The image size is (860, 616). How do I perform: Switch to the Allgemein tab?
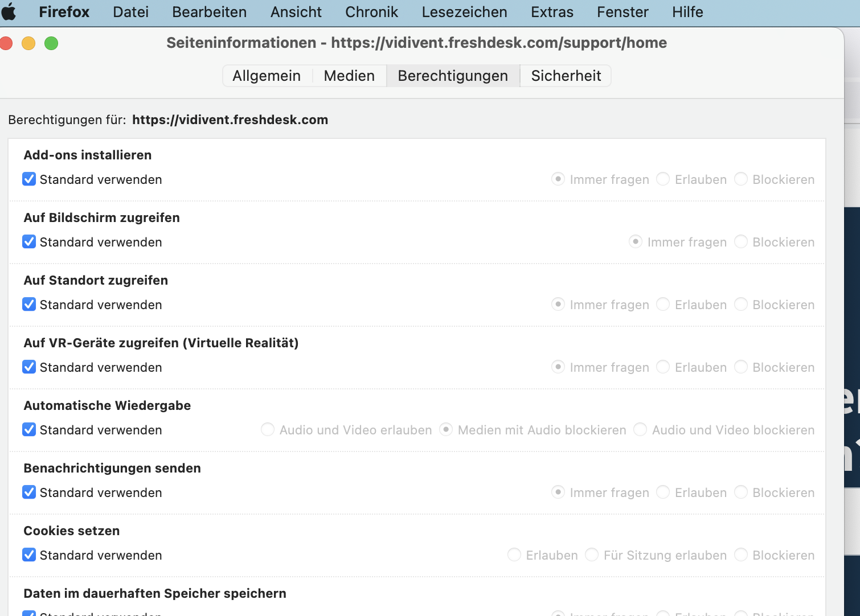click(x=267, y=76)
